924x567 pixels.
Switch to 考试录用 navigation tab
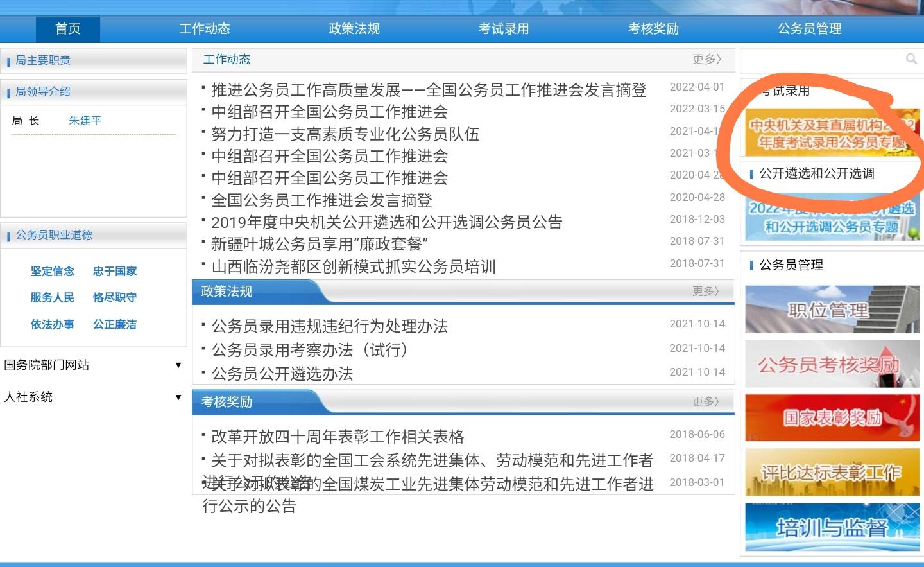pos(504,29)
